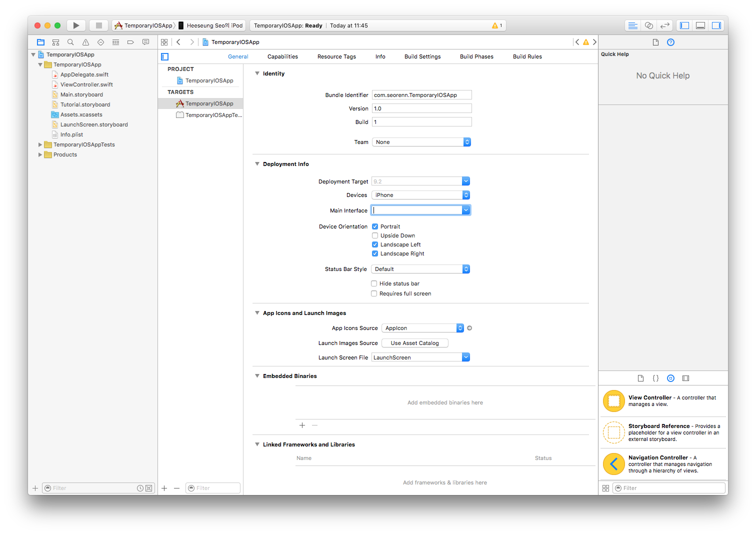Uncheck Landscape Right orientation
Viewport: 756px width, 535px height.
click(x=375, y=253)
